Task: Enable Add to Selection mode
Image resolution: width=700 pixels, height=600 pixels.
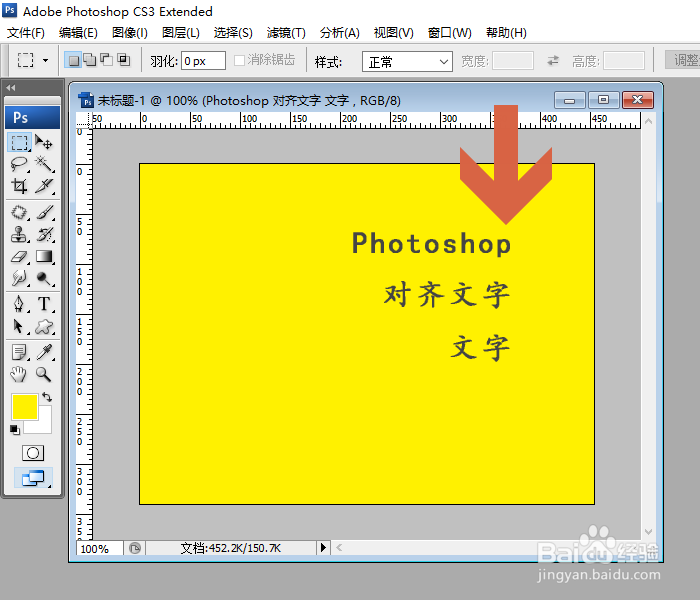Action: (90, 60)
